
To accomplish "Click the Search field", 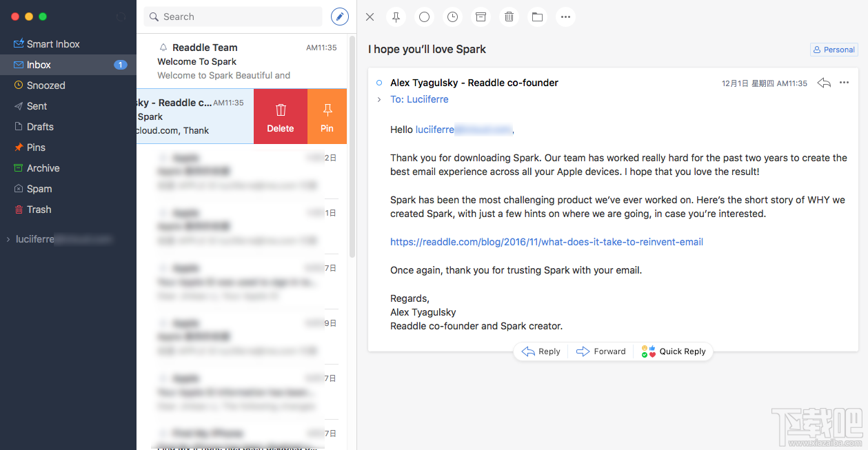I will tap(233, 17).
